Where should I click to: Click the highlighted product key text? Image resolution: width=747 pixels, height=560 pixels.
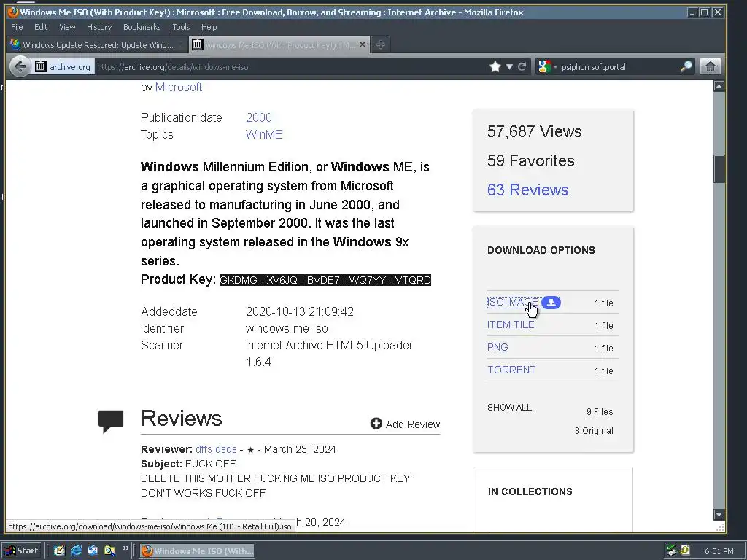tap(325, 280)
